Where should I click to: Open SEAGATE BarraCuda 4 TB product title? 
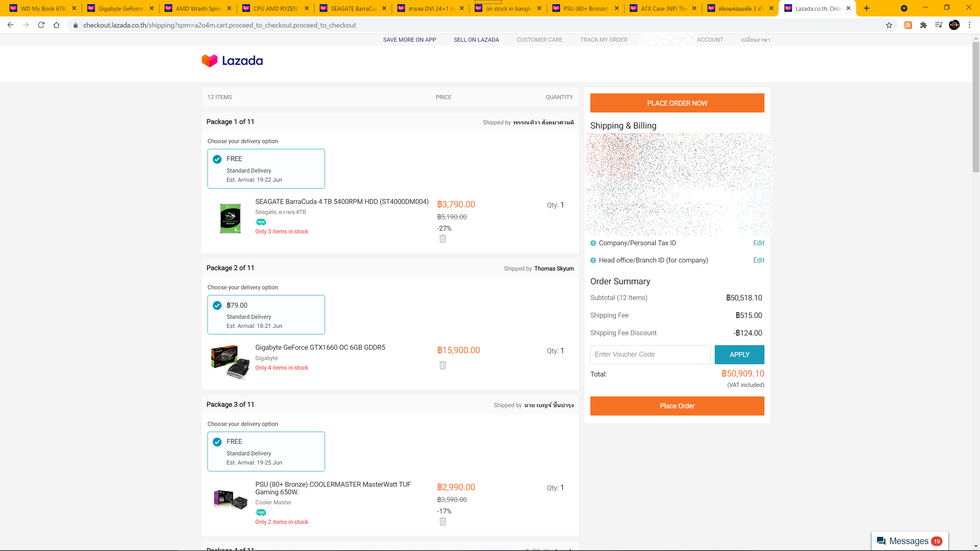pos(342,202)
